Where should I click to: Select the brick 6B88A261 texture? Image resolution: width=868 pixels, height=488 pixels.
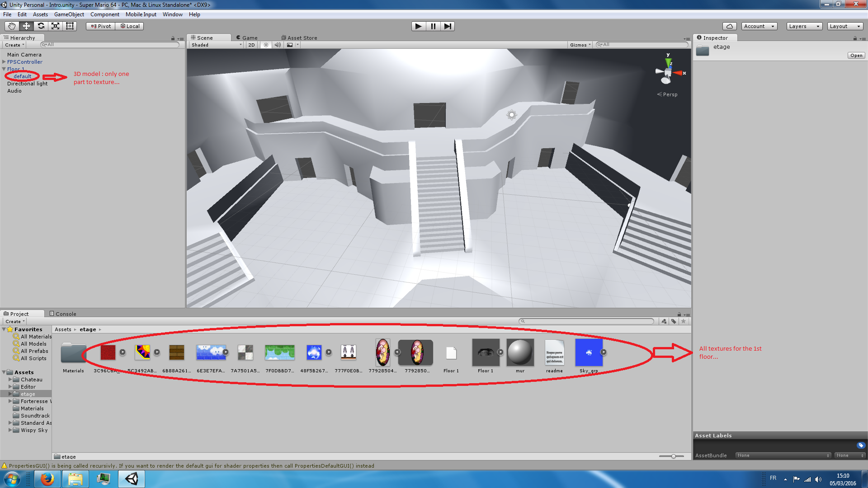pos(177,352)
